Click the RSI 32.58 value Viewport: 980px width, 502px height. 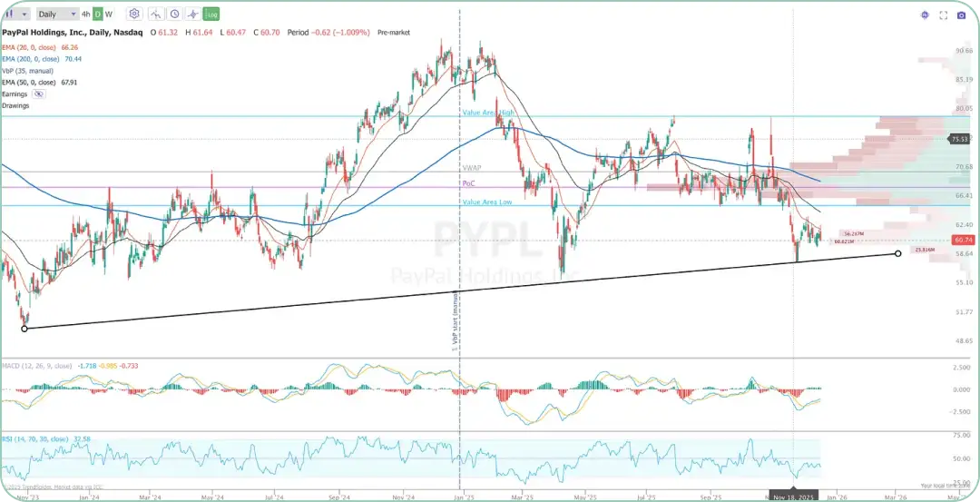coord(82,438)
